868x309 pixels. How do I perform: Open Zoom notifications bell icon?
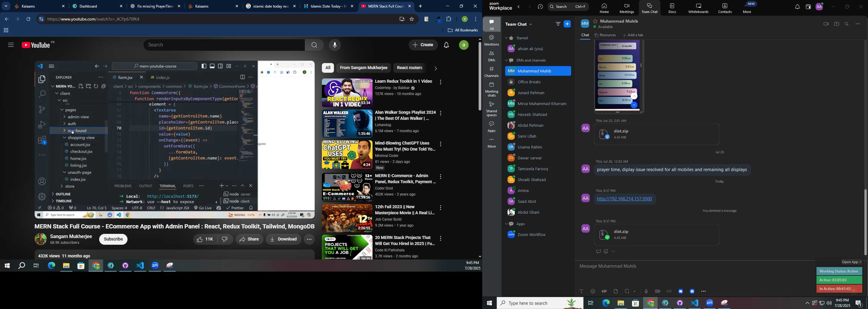(797, 7)
